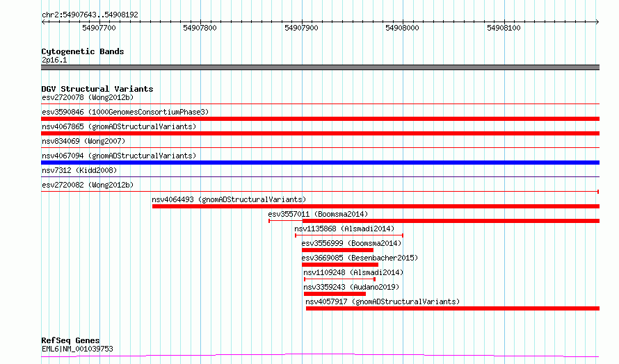Click the red bar under nsv4064493
The image size is (619, 364).
[376, 206]
